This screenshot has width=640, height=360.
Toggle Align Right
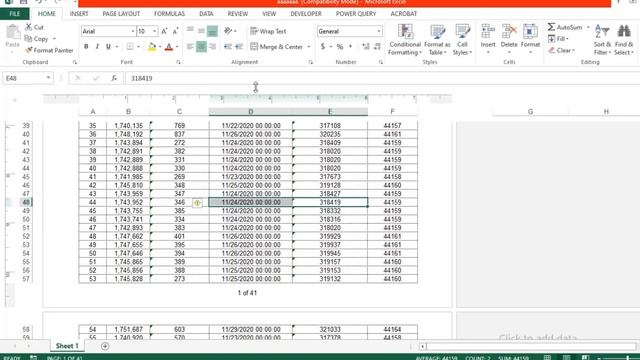(212, 47)
